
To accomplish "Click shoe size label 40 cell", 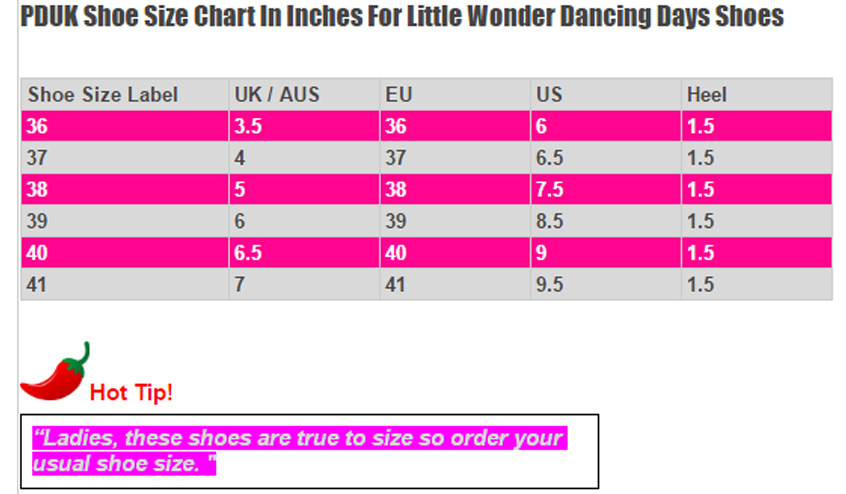I will (x=125, y=252).
